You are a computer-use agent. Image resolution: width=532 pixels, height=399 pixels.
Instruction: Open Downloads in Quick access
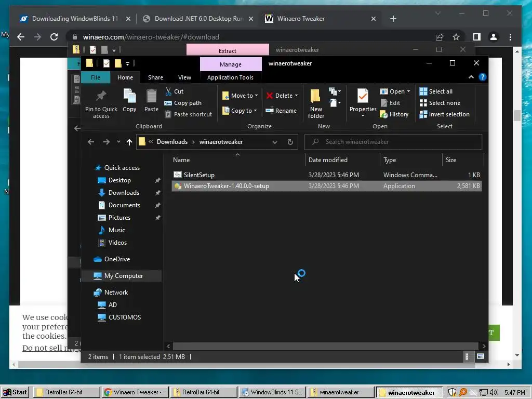(124, 193)
